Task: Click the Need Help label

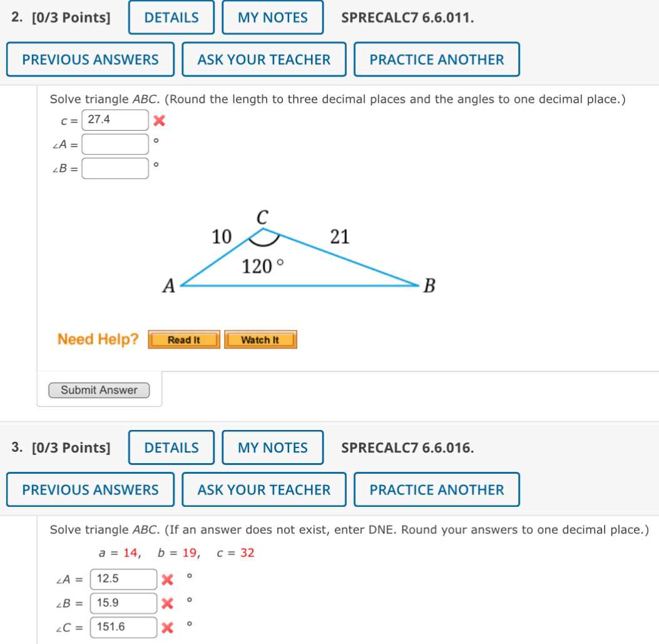Action: [x=97, y=339]
